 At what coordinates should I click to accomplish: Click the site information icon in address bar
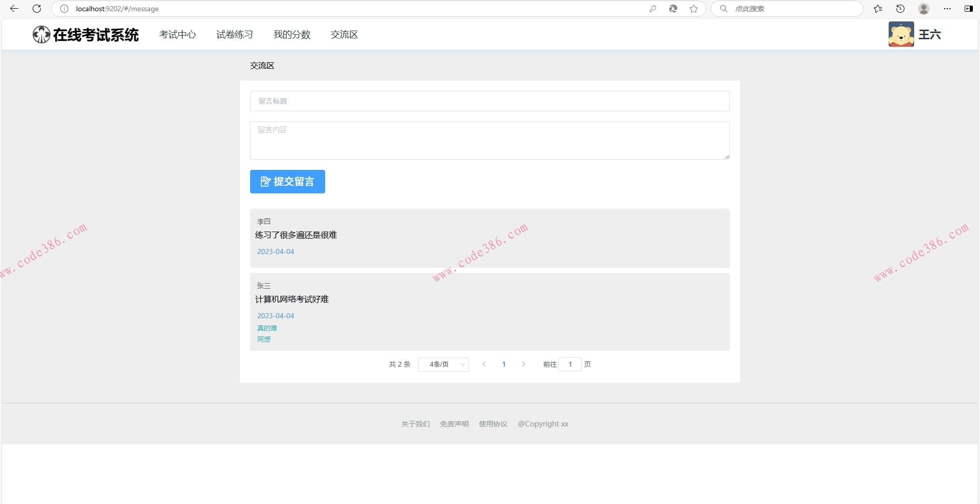click(63, 9)
